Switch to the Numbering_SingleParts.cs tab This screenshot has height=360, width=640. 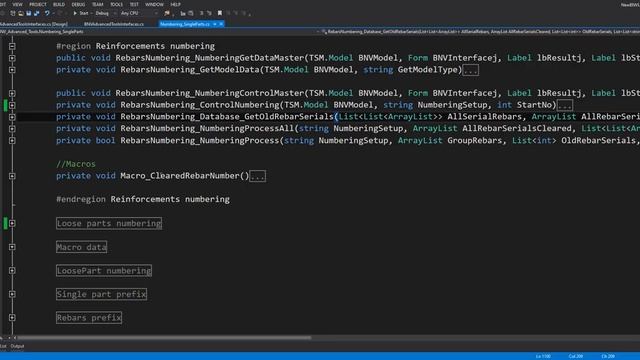click(x=185, y=24)
